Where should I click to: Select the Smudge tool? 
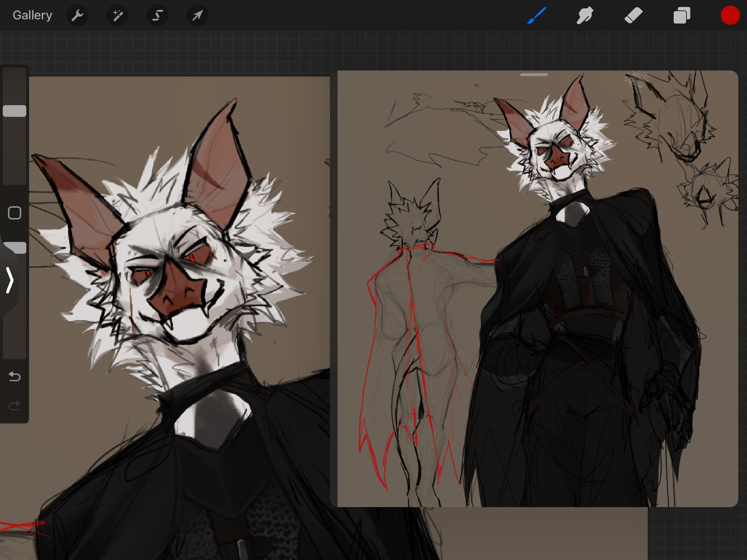[x=585, y=15]
